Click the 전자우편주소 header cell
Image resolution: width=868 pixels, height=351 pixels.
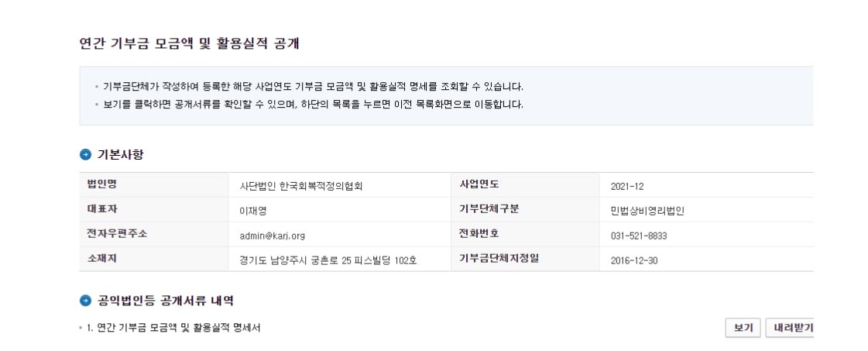click(117, 234)
